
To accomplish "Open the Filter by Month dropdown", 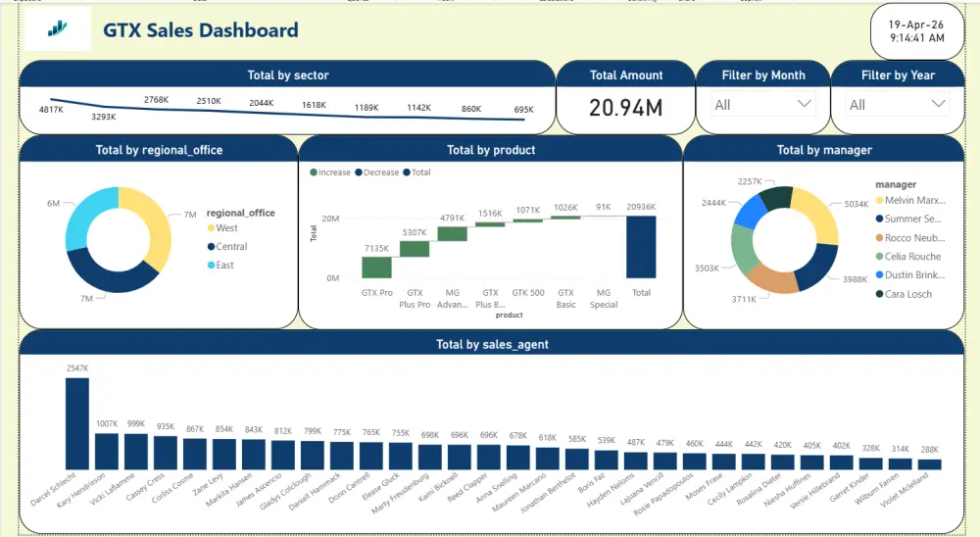I will coord(763,105).
